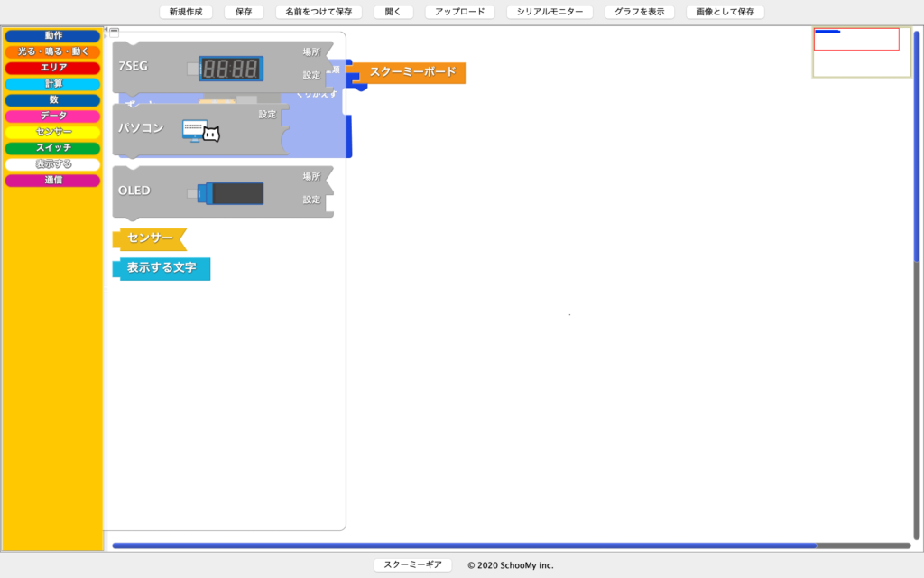This screenshot has width=924, height=578.
Task: Click グラフを表示 button
Action: (640, 12)
